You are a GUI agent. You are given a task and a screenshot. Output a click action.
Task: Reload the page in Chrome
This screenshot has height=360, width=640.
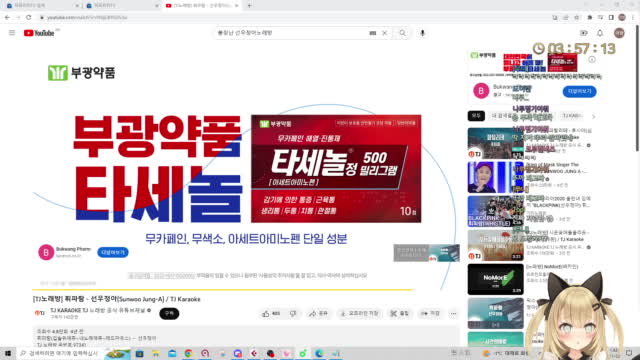pyautogui.click(x=29, y=18)
